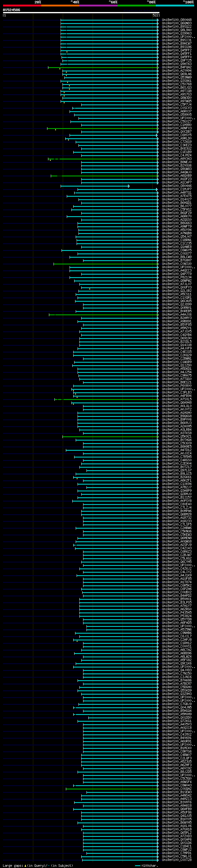The width and height of the screenshot is (197, 868).
Task: Click hit label UniRef100_C4EIG5
Action: pyautogui.click(x=177, y=352)
